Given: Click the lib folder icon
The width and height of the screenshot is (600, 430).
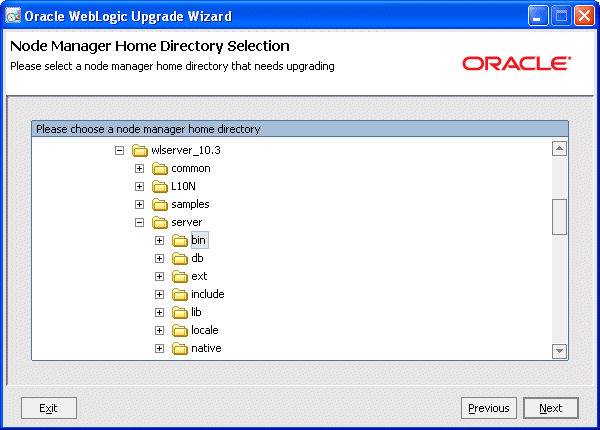Looking at the screenshot, I should [179, 312].
